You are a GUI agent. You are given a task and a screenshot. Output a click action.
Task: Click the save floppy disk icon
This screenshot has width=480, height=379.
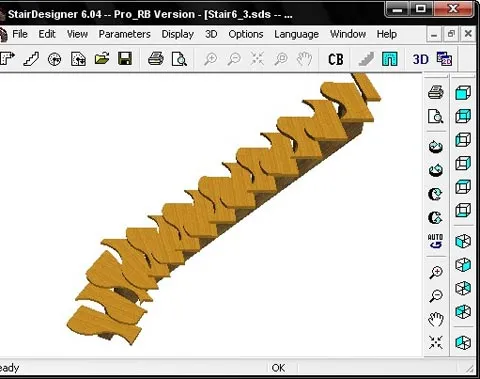click(125, 59)
